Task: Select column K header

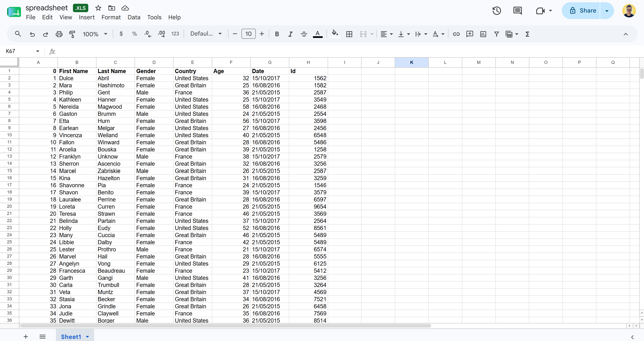Action: (412, 62)
